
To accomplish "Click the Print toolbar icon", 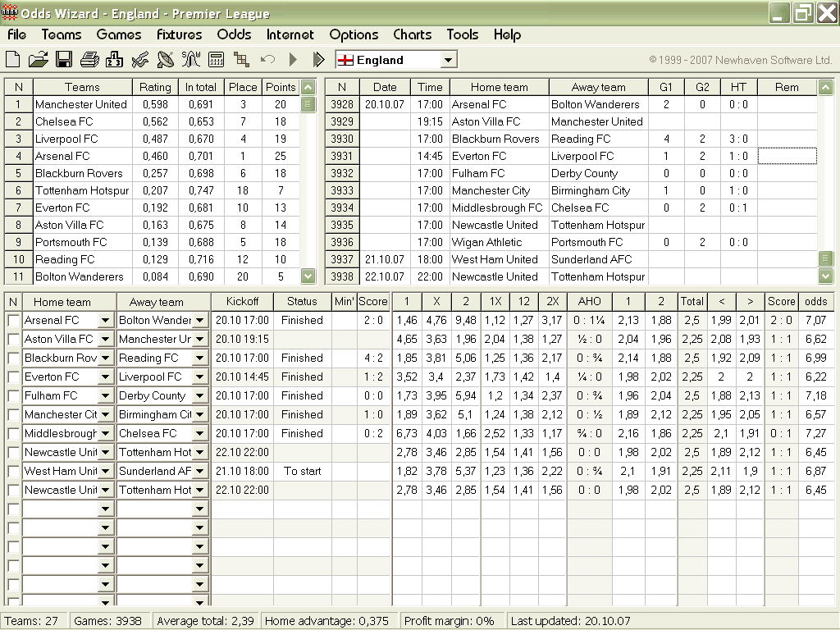I will (x=89, y=59).
